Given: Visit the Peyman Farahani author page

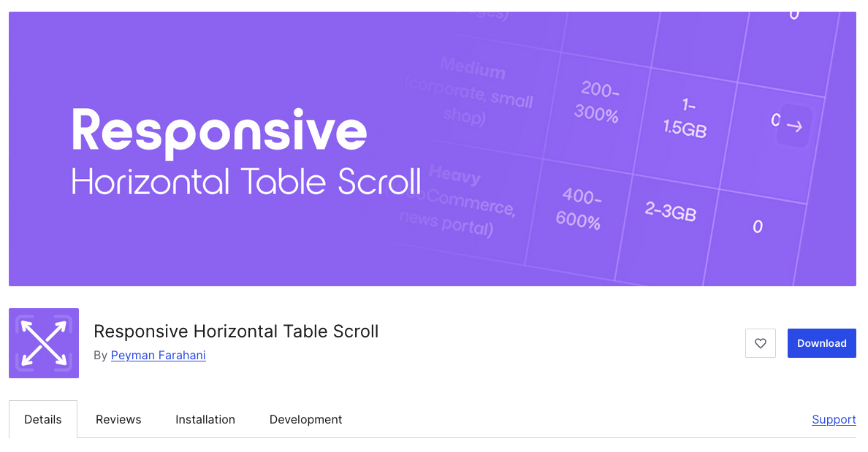Looking at the screenshot, I should coord(159,356).
